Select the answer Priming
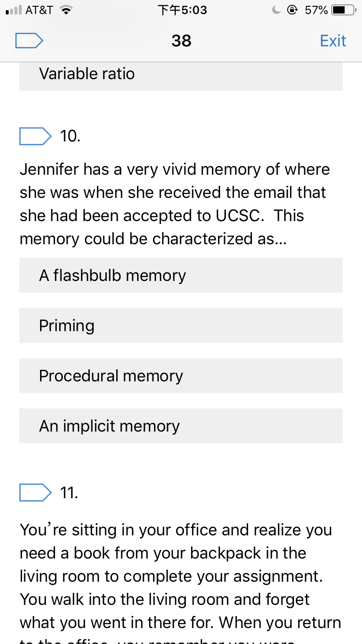The image size is (362, 644). point(181,325)
